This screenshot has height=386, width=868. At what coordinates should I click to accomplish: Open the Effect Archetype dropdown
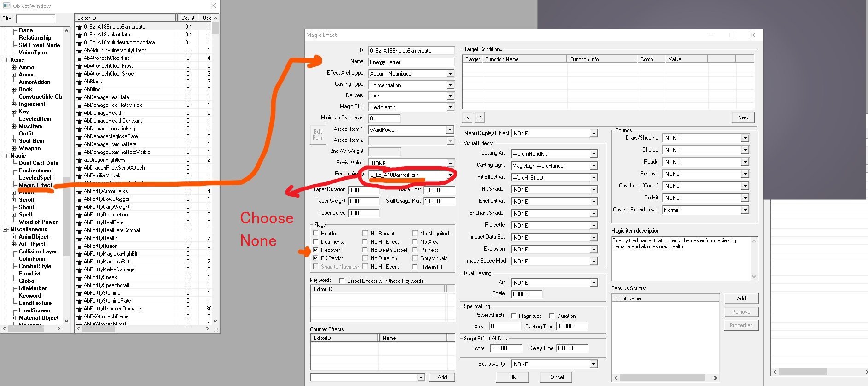tap(450, 74)
